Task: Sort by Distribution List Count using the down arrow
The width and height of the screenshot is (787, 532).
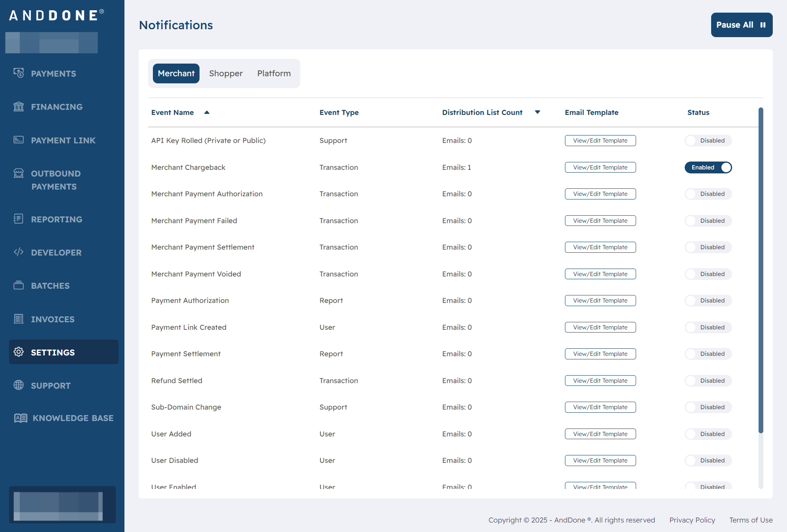Action: (x=537, y=112)
